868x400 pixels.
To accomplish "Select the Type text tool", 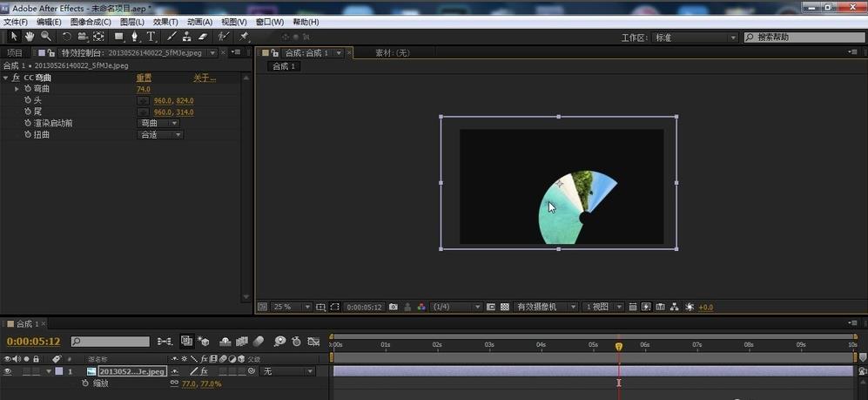I will (x=151, y=36).
